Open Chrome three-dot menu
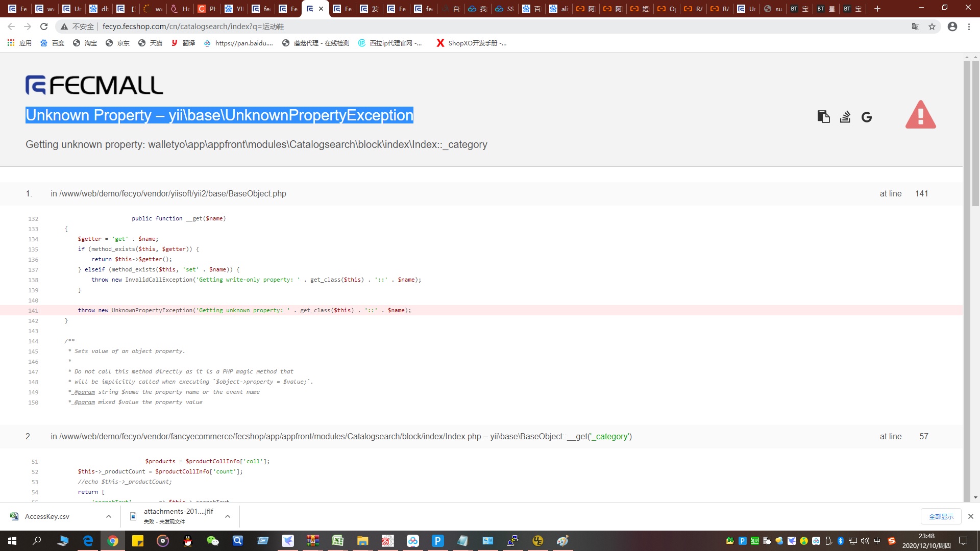980x551 pixels. pyautogui.click(x=969, y=27)
